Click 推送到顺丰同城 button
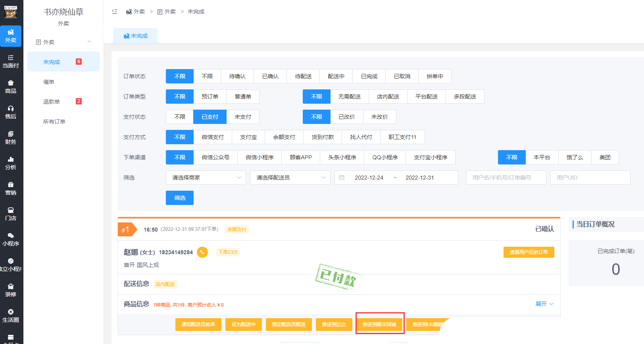 click(379, 325)
